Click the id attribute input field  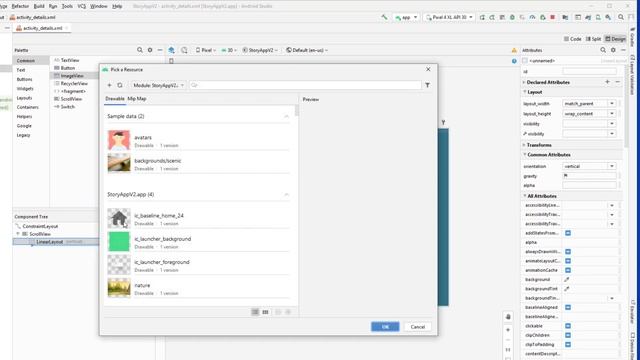pyautogui.click(x=589, y=71)
